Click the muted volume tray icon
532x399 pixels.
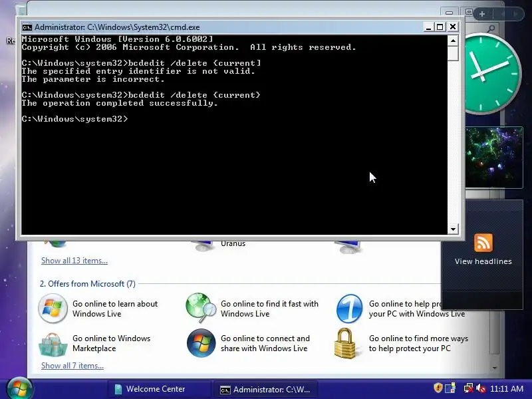480,388
